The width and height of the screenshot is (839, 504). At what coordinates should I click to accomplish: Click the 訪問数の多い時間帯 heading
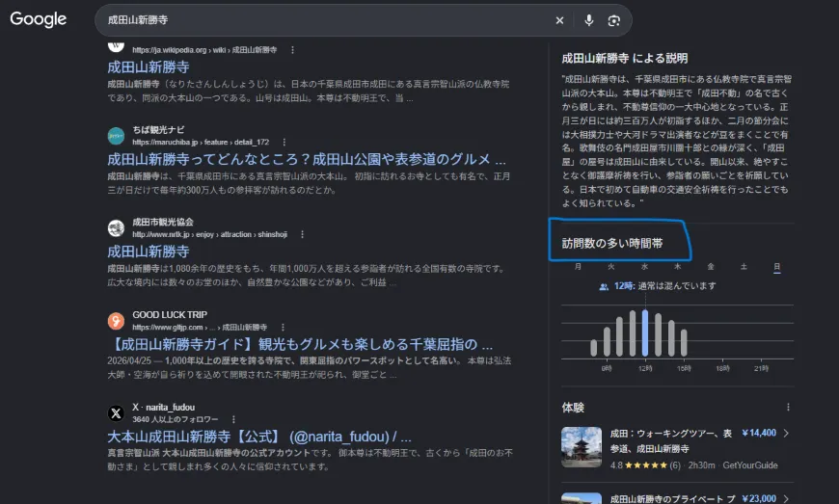612,244
